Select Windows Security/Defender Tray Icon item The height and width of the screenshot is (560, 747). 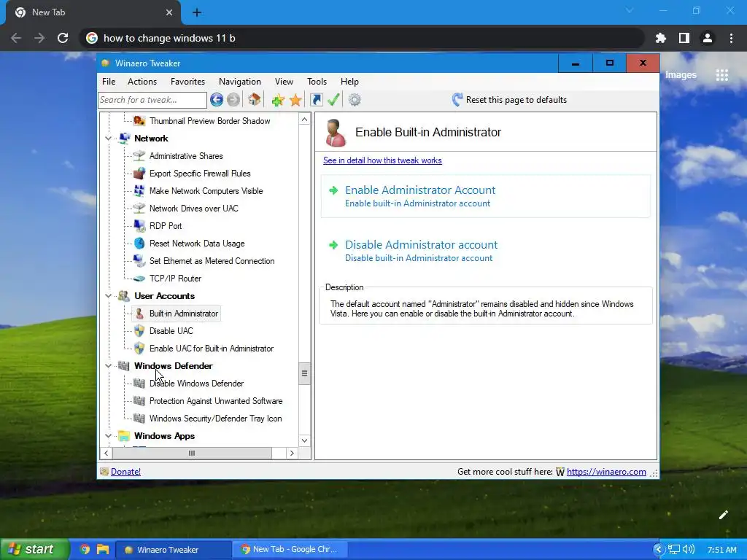coord(215,419)
